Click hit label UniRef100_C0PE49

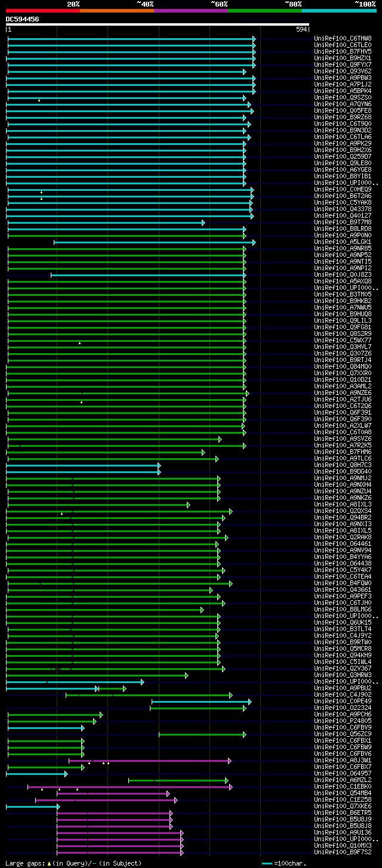pyautogui.click(x=343, y=701)
